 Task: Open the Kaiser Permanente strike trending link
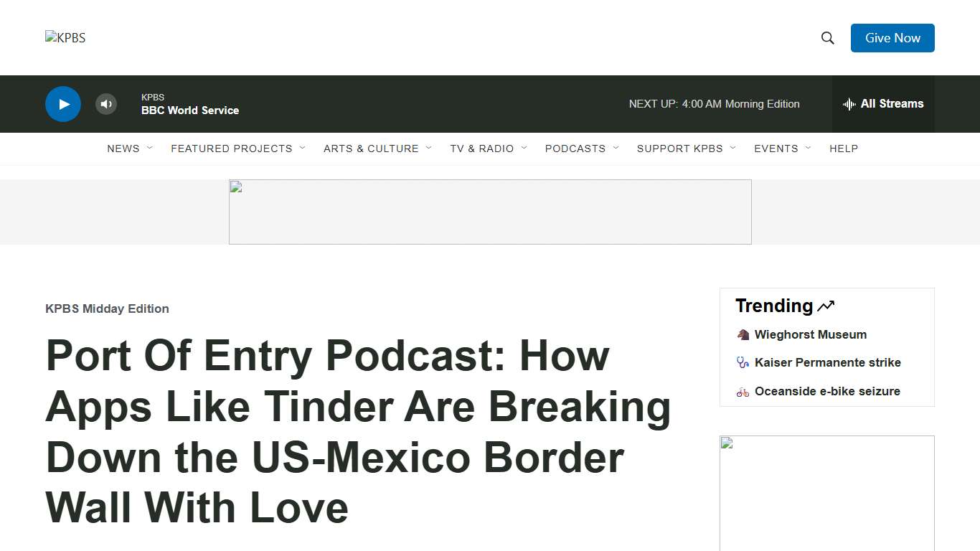[827, 362]
